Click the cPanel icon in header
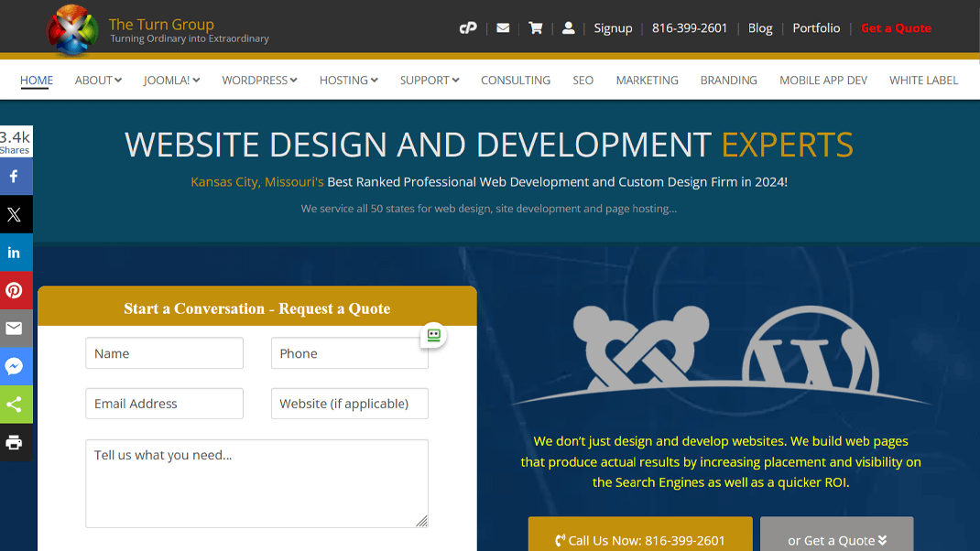980x551 pixels. (468, 28)
